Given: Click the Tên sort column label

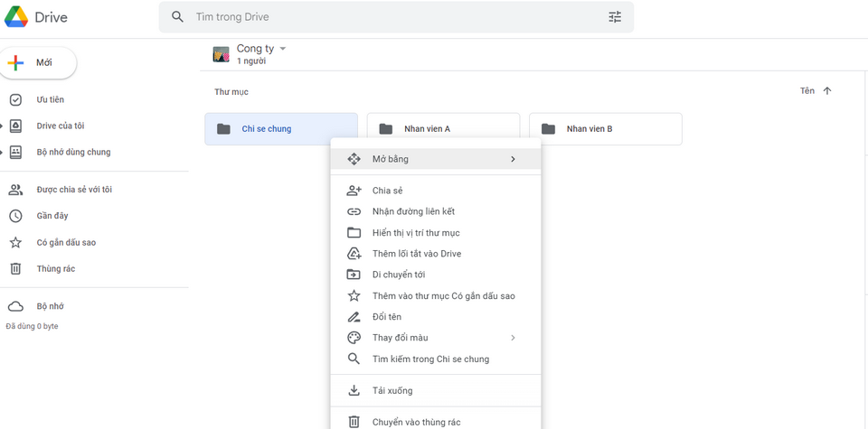Looking at the screenshot, I should point(807,91).
